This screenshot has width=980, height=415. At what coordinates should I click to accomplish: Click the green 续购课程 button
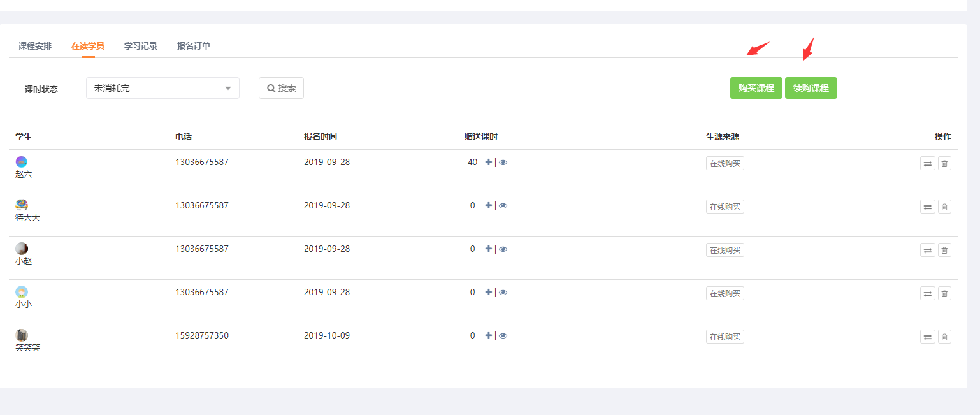pyautogui.click(x=811, y=88)
